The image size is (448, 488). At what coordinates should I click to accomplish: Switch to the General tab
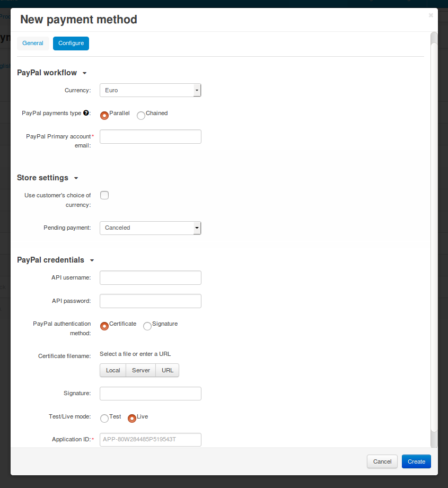point(33,43)
